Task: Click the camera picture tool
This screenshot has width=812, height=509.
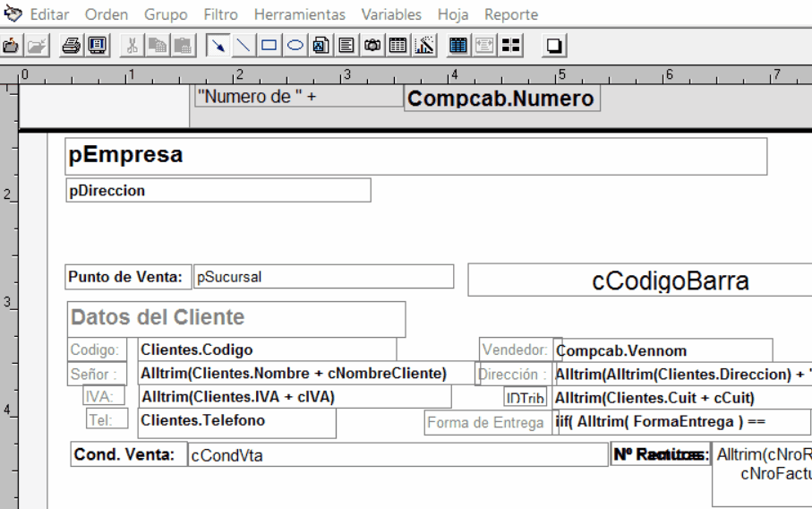Action: click(x=372, y=46)
